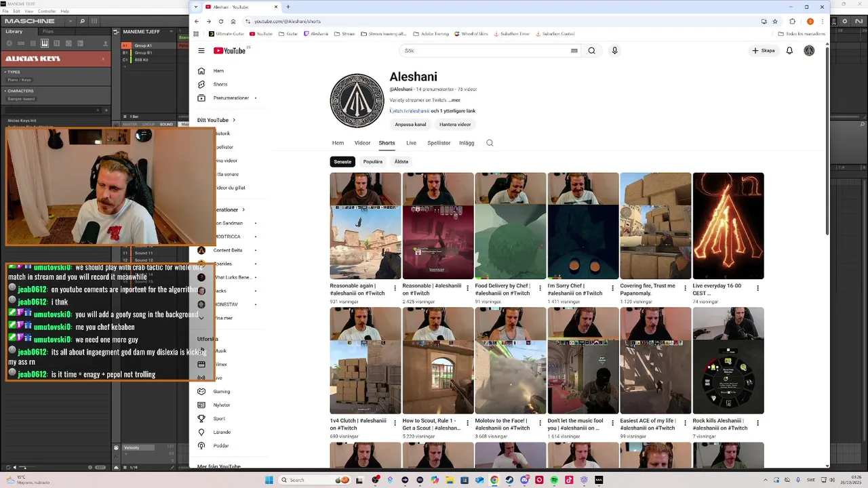This screenshot has height=488, width=868.
Task: Select the instruments keyboard icon in Maschine Library
Action: [45, 43]
